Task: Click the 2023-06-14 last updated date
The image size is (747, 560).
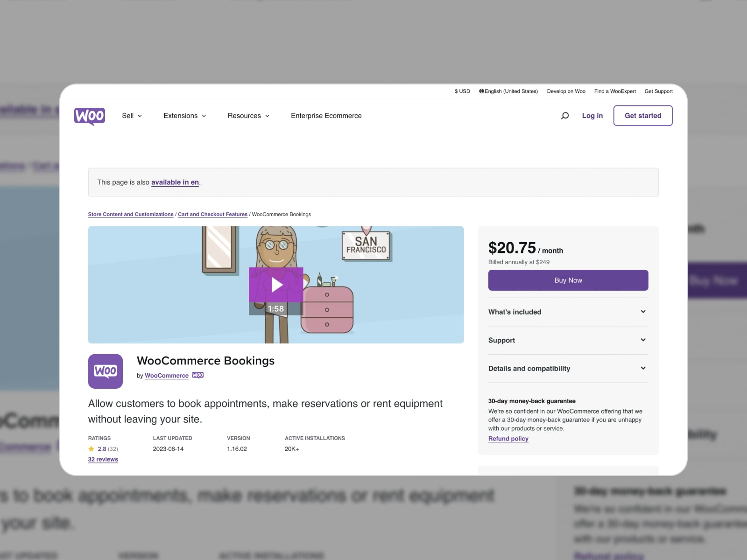Action: pyautogui.click(x=168, y=449)
